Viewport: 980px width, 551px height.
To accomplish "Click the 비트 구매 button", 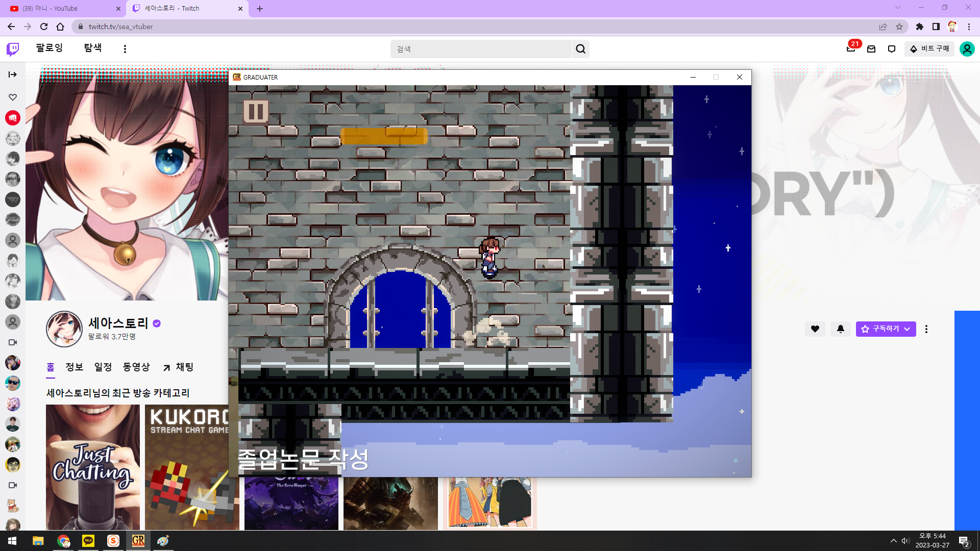I will tap(929, 49).
